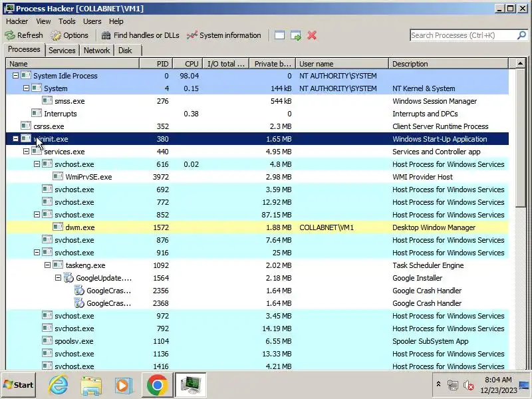Click the Interrupts process icon
This screenshot has height=399, width=532.
click(37, 113)
